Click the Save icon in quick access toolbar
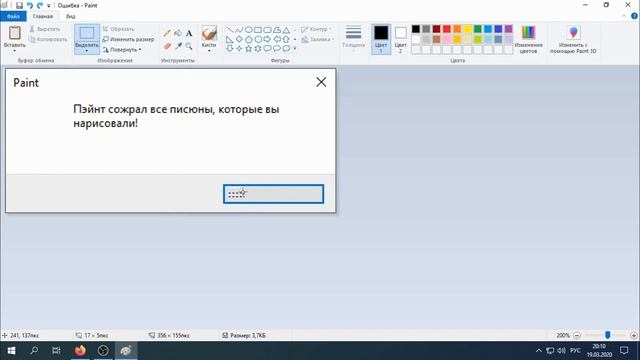 (x=19, y=5)
